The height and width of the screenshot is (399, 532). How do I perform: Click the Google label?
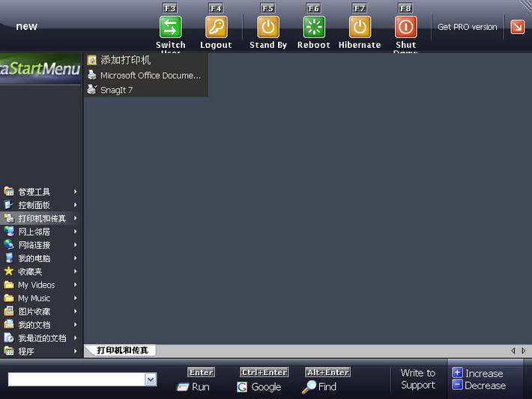point(266,387)
